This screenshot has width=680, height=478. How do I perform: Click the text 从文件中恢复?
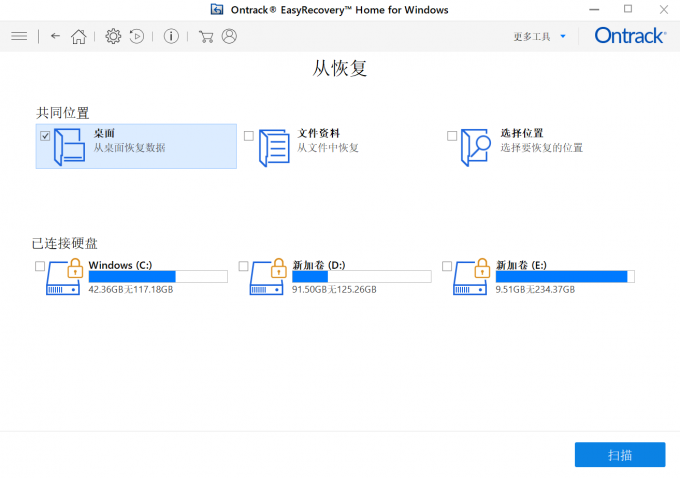328,148
